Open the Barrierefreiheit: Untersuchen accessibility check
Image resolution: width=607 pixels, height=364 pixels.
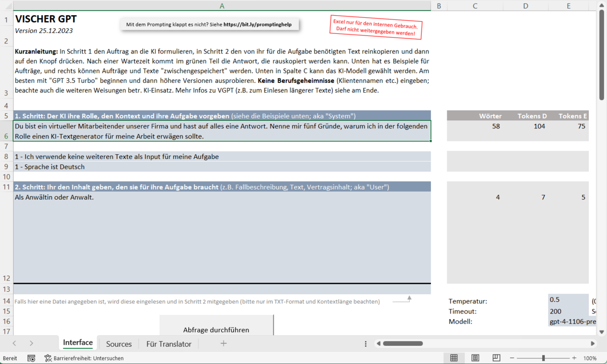(x=84, y=358)
